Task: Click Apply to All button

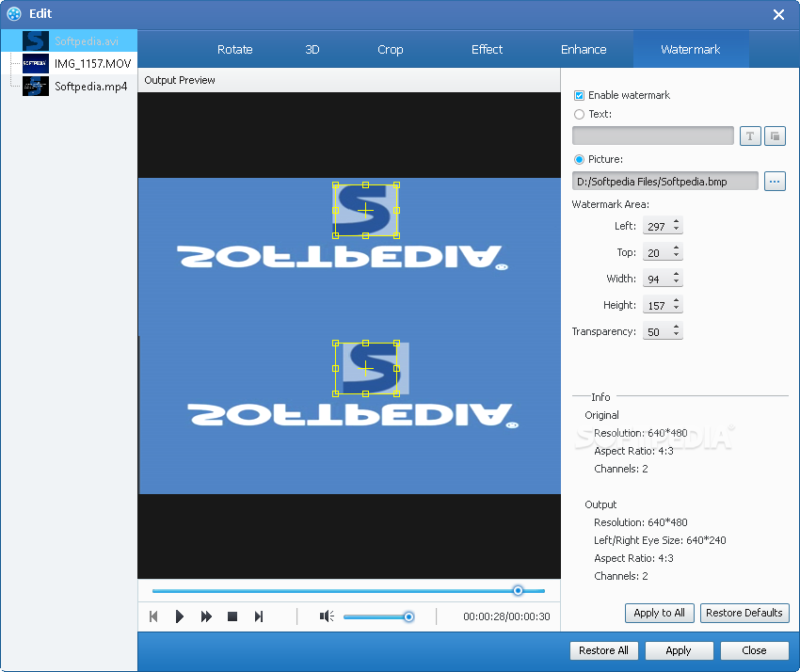Action: (x=659, y=613)
